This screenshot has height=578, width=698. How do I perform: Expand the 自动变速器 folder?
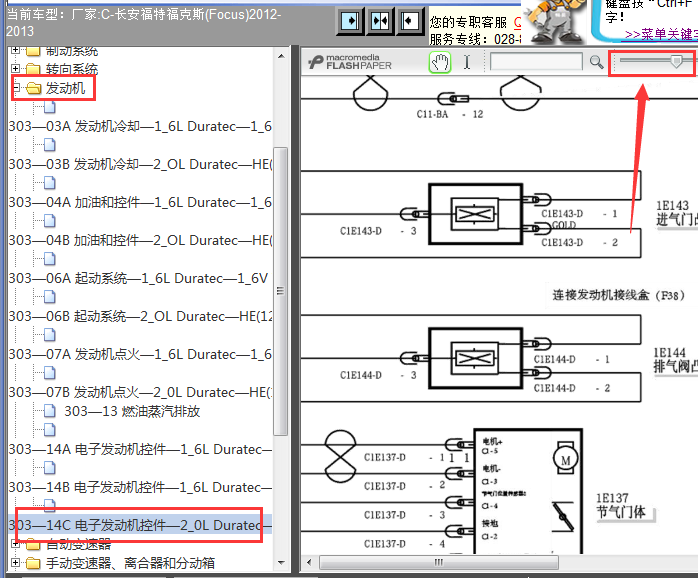pyautogui.click(x=16, y=544)
